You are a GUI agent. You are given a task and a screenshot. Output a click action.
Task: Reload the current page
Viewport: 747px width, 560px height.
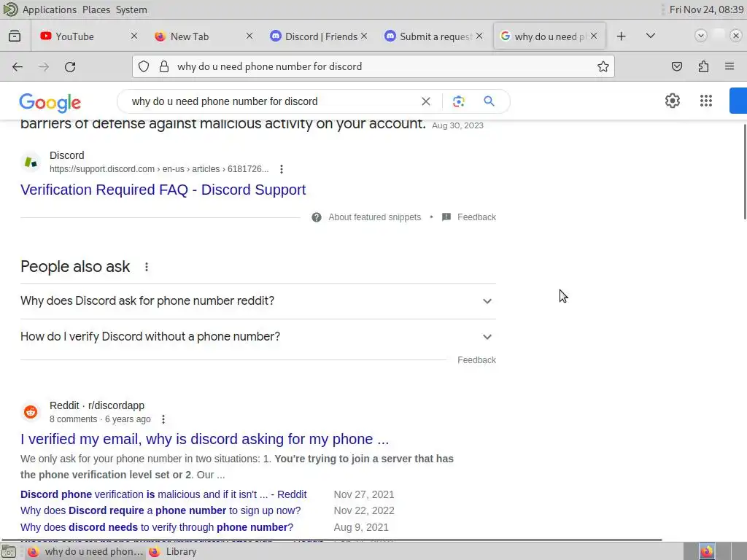pos(70,66)
